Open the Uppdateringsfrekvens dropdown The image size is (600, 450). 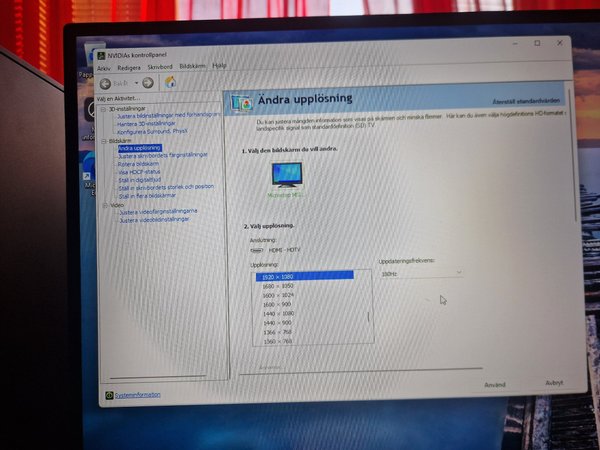[420, 272]
